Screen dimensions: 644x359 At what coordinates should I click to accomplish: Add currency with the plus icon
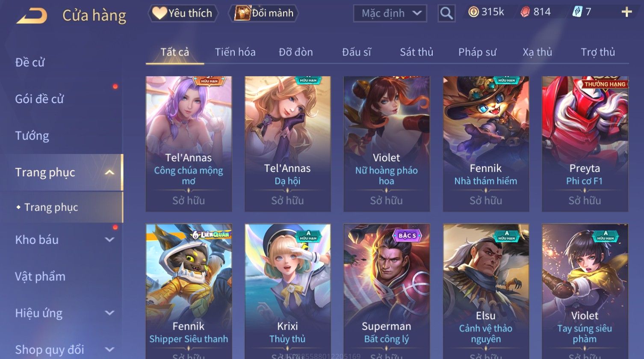click(x=626, y=12)
